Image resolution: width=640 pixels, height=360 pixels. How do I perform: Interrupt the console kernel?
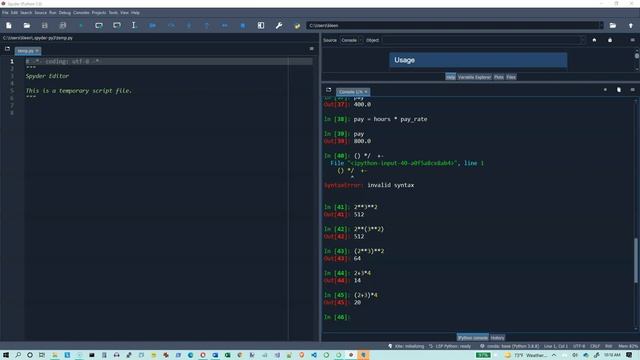point(605,90)
